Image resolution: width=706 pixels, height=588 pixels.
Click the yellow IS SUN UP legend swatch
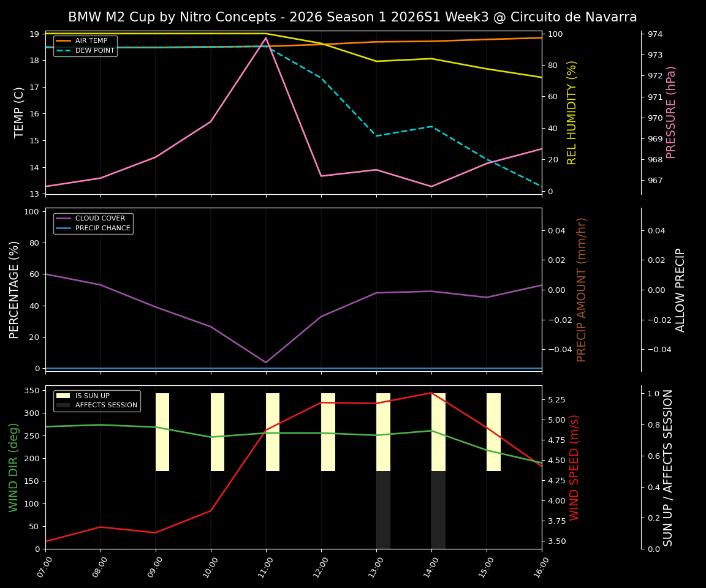pos(63,396)
